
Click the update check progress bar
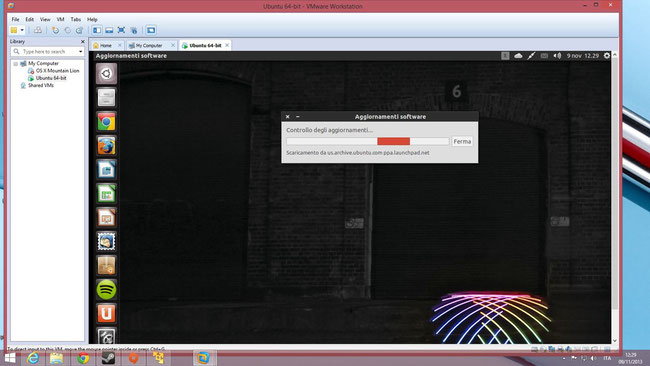coord(367,141)
